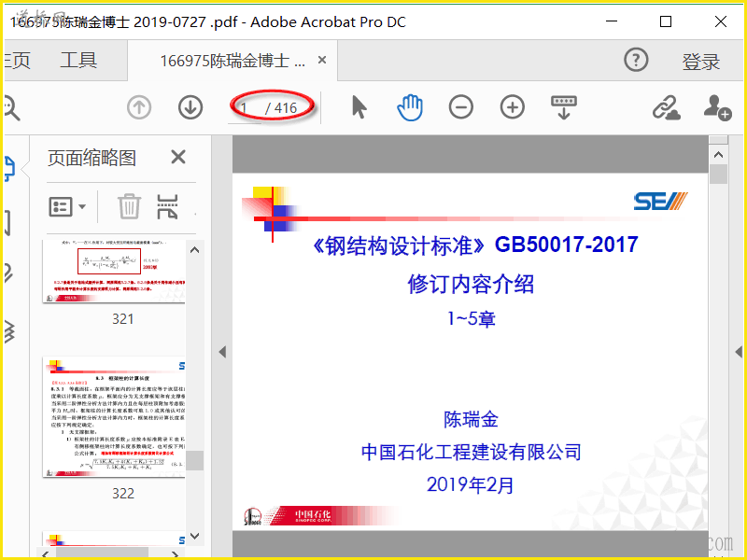Go to next page with down arrow
Viewport: 747px width, 560px height.
click(190, 107)
